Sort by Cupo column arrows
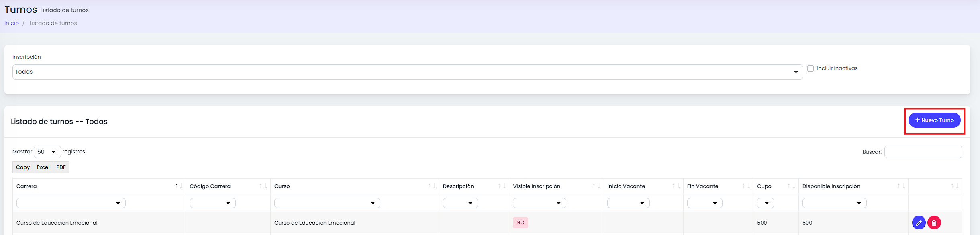This screenshot has width=980, height=235. click(x=791, y=186)
